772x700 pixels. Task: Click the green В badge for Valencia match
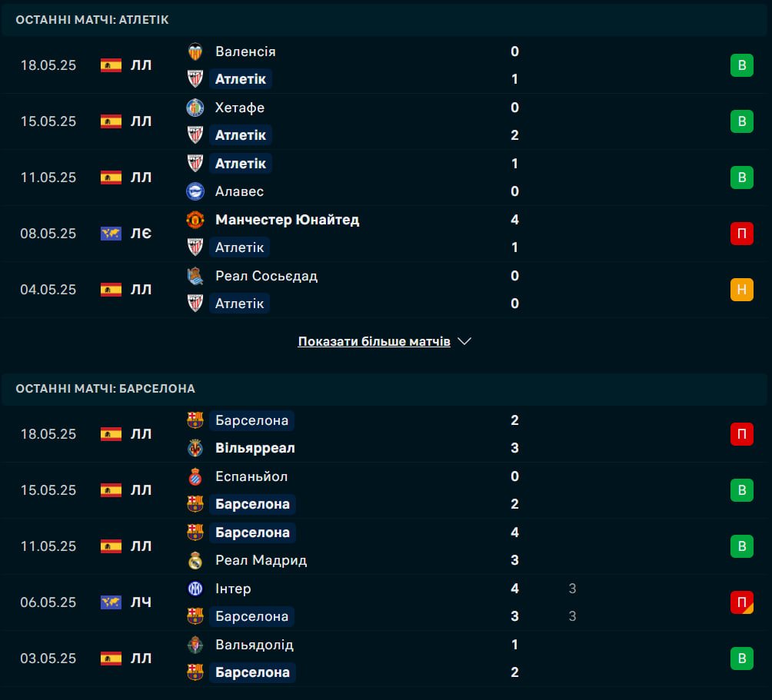pyautogui.click(x=742, y=65)
